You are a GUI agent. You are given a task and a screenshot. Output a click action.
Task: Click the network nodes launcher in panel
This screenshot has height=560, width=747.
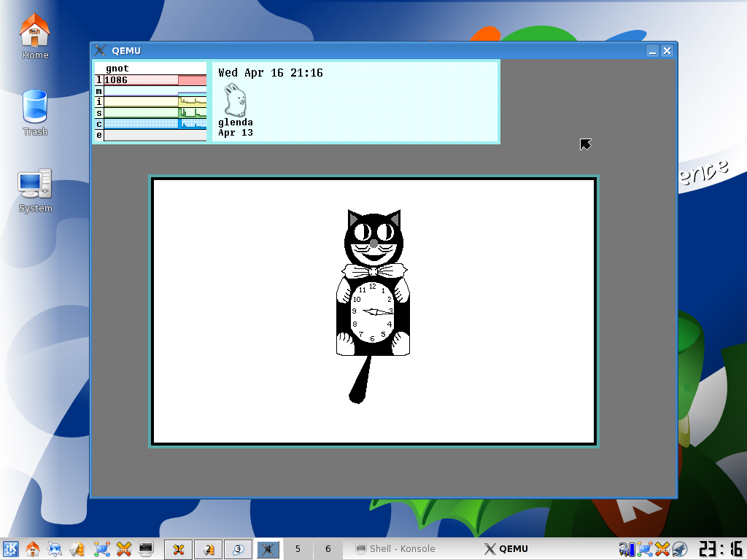pyautogui.click(x=101, y=549)
